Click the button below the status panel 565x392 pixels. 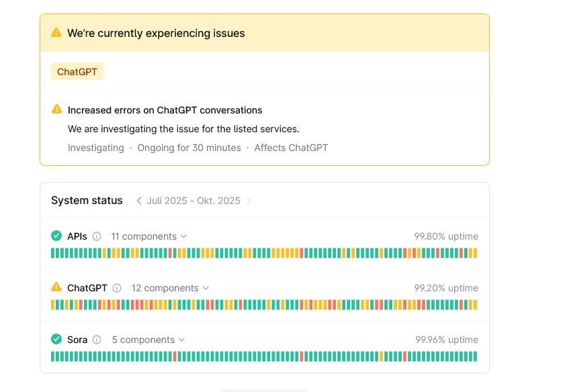tap(265, 389)
